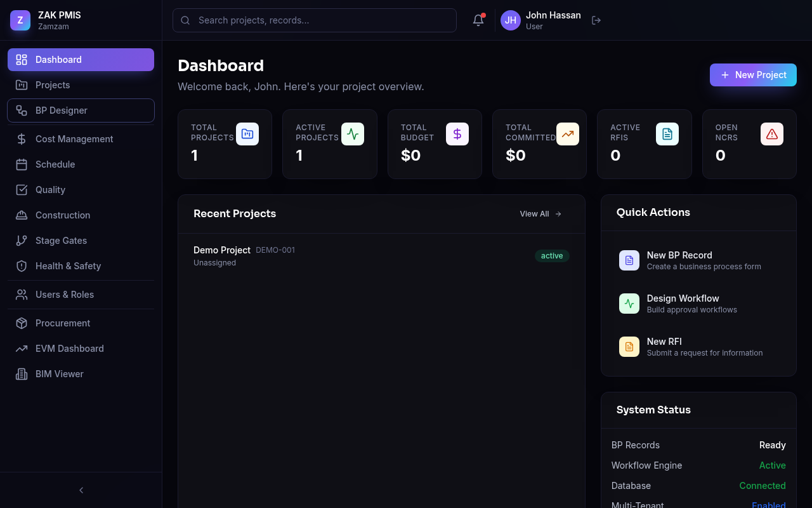Open Procurement in the sidebar
Viewport: 812px width, 508px height.
[x=81, y=323]
